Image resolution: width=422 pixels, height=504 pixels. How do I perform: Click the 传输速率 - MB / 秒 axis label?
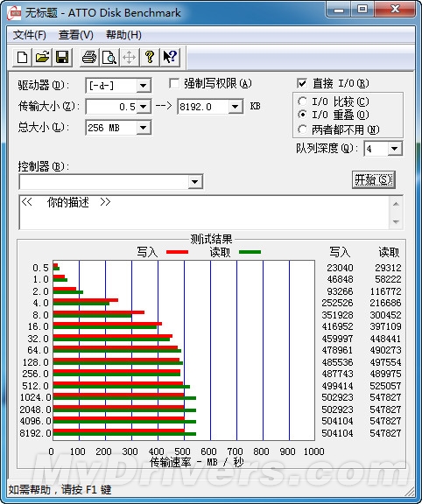[x=197, y=463]
